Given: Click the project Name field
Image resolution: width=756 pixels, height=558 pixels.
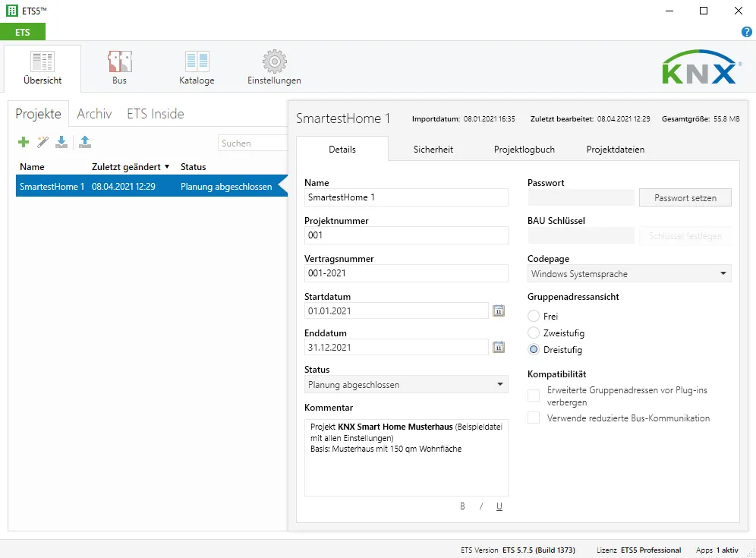Looking at the screenshot, I should click(x=406, y=197).
